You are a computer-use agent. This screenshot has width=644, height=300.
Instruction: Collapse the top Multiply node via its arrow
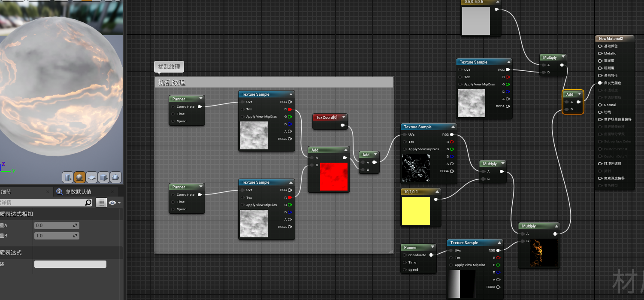coord(562,57)
